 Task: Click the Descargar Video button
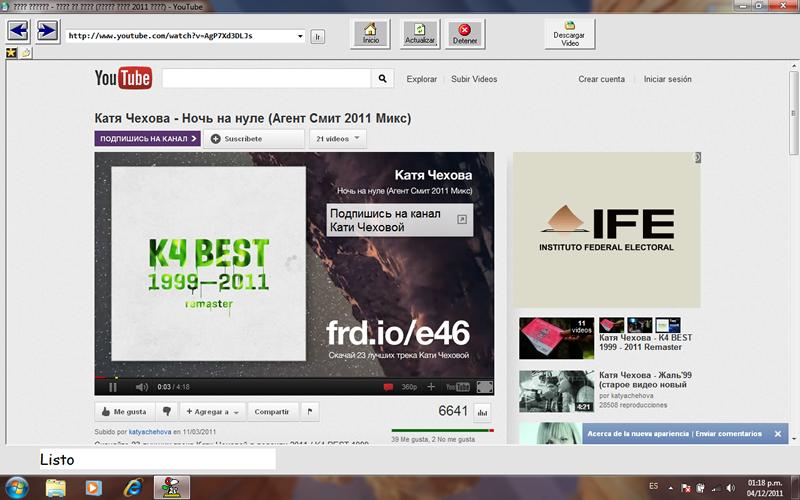[x=569, y=34]
